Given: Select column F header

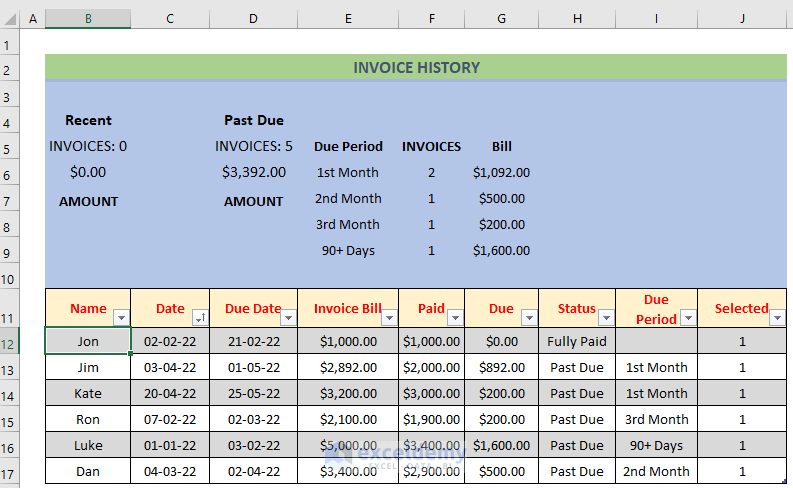Looking at the screenshot, I should coord(431,19).
